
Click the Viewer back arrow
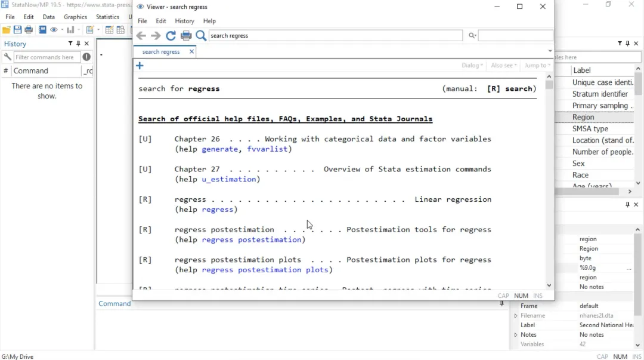pos(141,36)
